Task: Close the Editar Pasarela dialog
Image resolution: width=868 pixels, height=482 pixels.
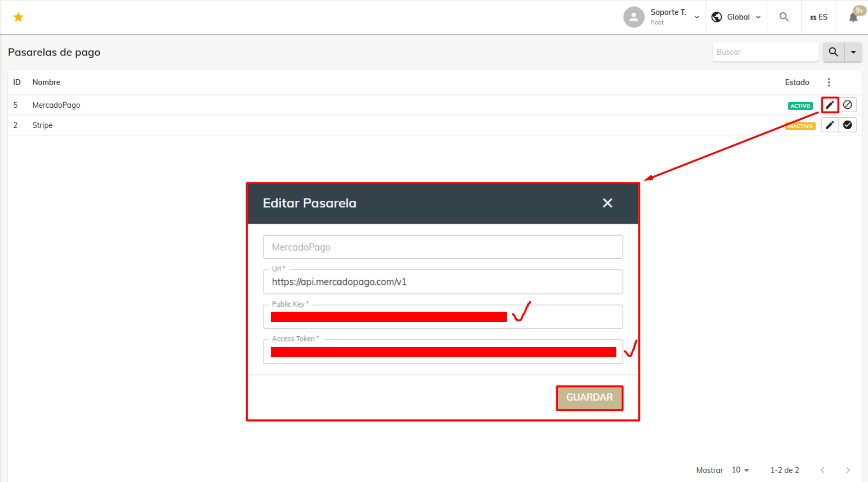Action: 607,203
